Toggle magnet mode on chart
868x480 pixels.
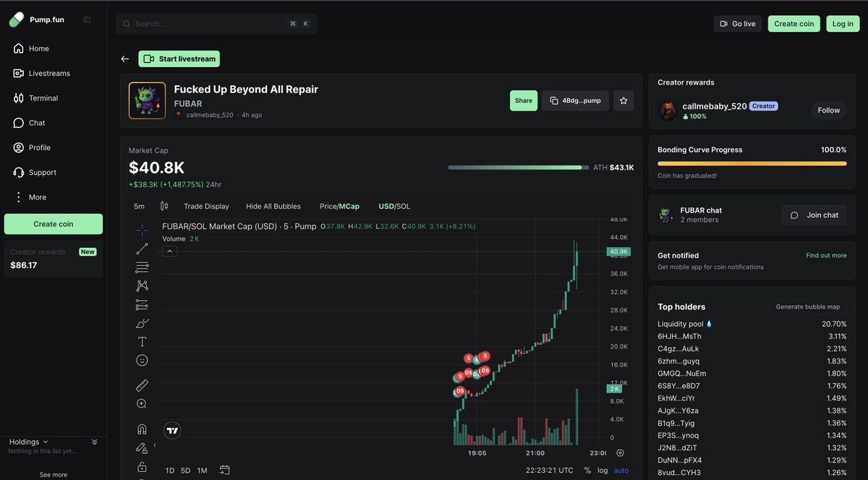coord(142,429)
